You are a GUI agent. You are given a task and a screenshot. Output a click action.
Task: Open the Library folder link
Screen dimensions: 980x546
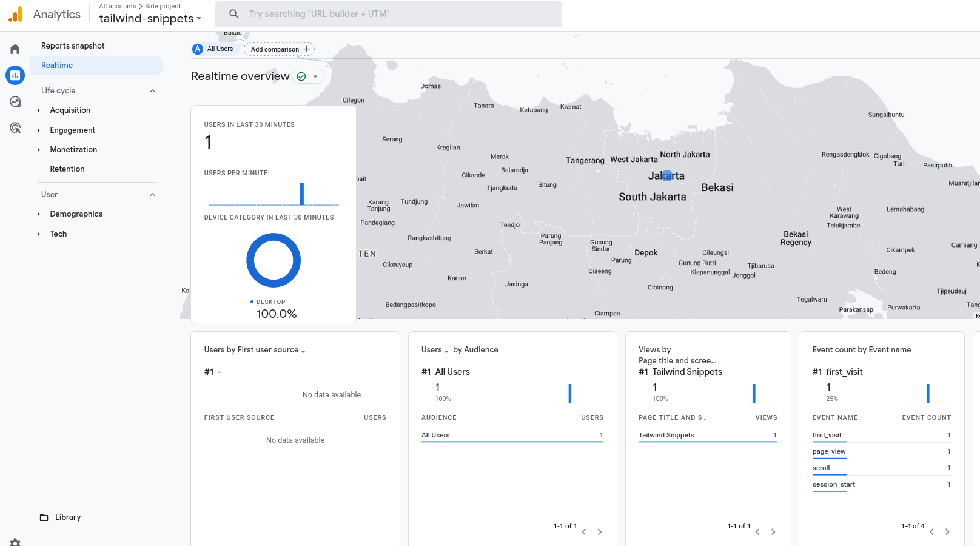click(61, 517)
